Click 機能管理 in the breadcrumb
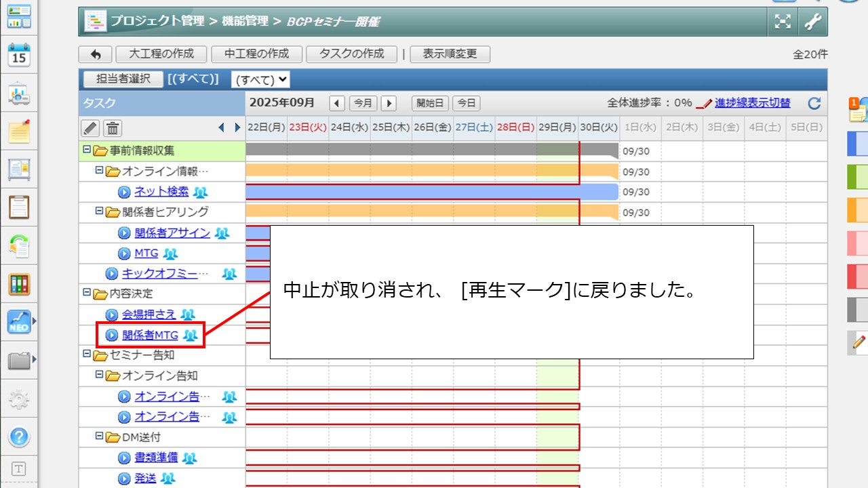Image resolution: width=868 pixels, height=488 pixels. [x=245, y=21]
